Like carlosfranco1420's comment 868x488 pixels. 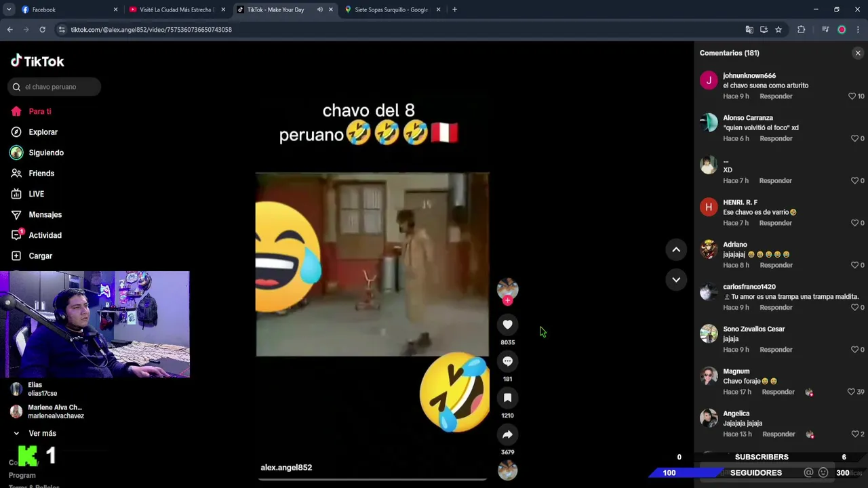[854, 307]
